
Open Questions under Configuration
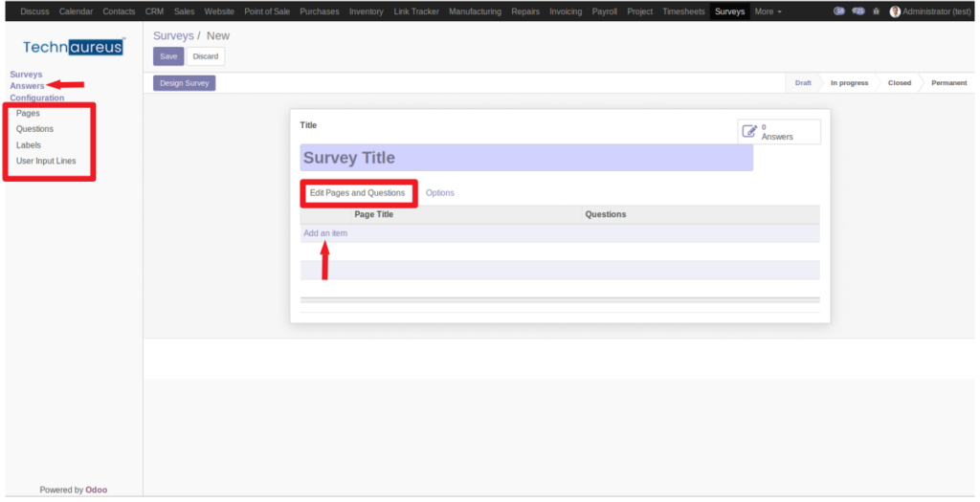point(34,129)
